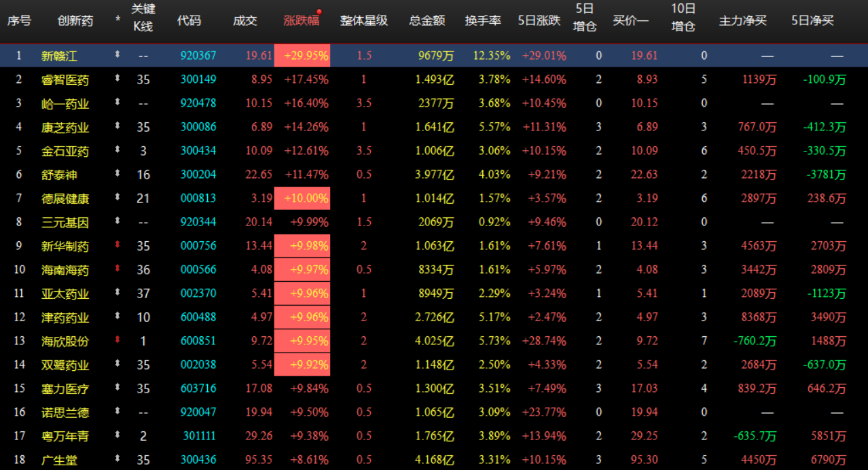Click the pin icon beside 粤万年青

pos(117,435)
